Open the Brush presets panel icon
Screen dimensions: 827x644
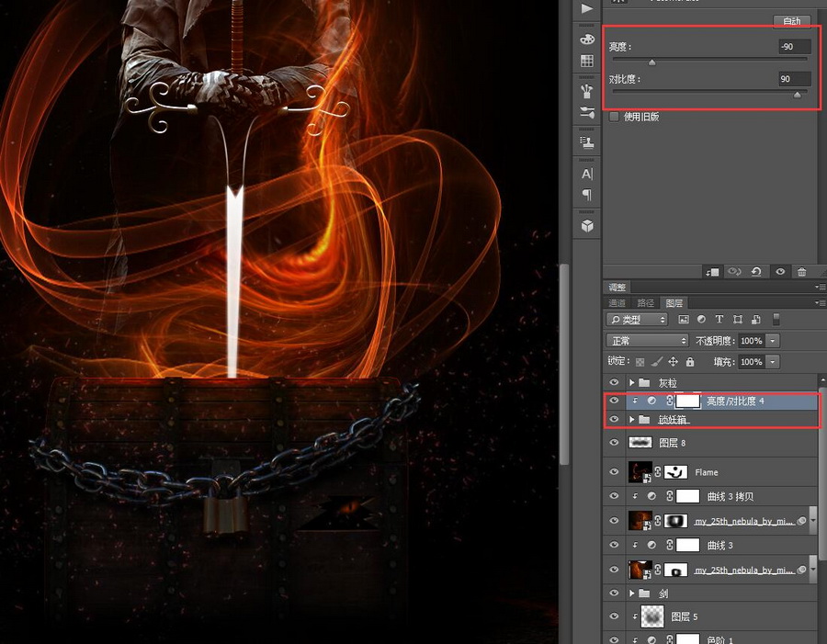pos(586,91)
